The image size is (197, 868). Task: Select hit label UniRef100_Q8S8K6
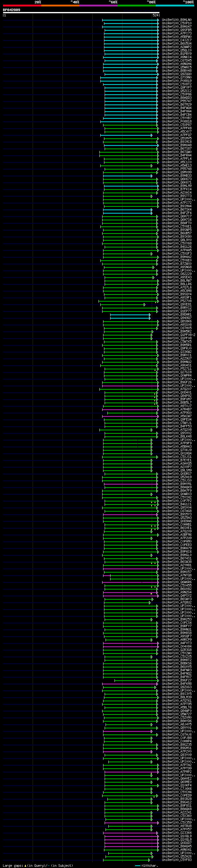177,321
